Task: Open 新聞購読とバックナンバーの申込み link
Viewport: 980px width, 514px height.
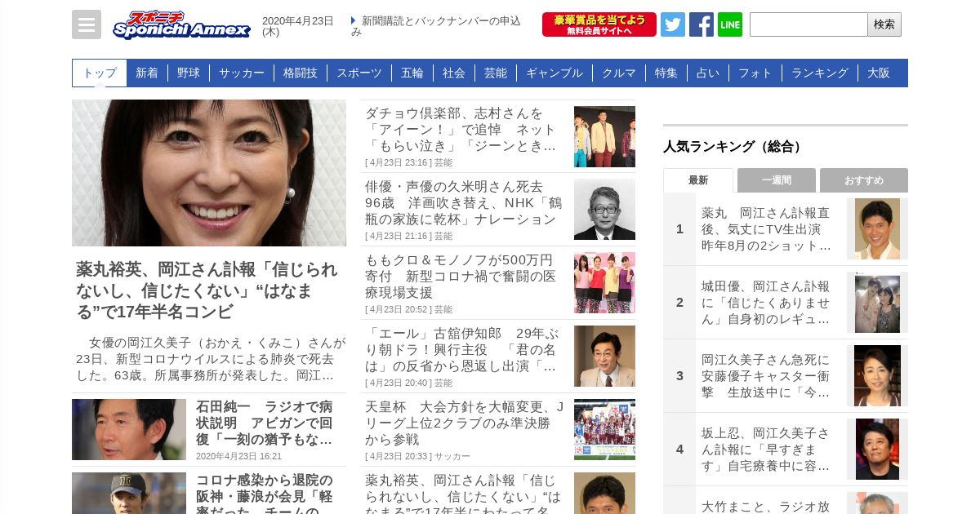Action: click(436, 26)
